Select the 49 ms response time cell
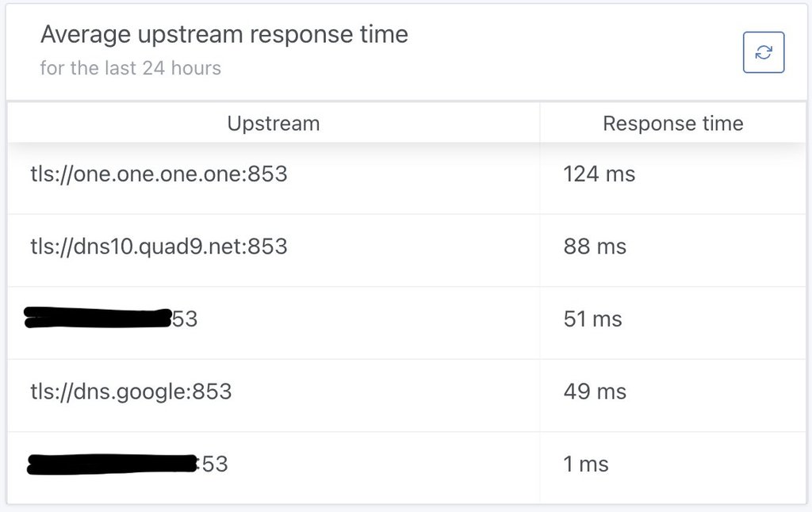This screenshot has height=512, width=812. pyautogui.click(x=595, y=392)
